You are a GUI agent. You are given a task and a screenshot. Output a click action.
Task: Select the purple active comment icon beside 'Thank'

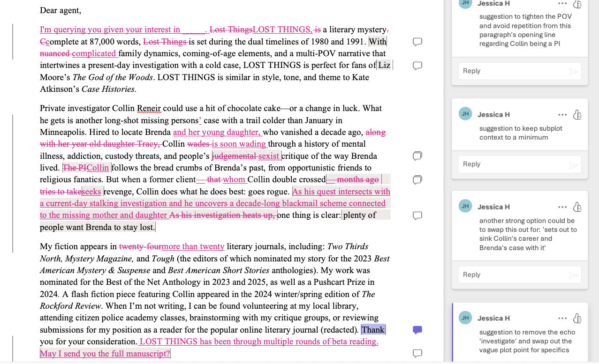point(417,330)
